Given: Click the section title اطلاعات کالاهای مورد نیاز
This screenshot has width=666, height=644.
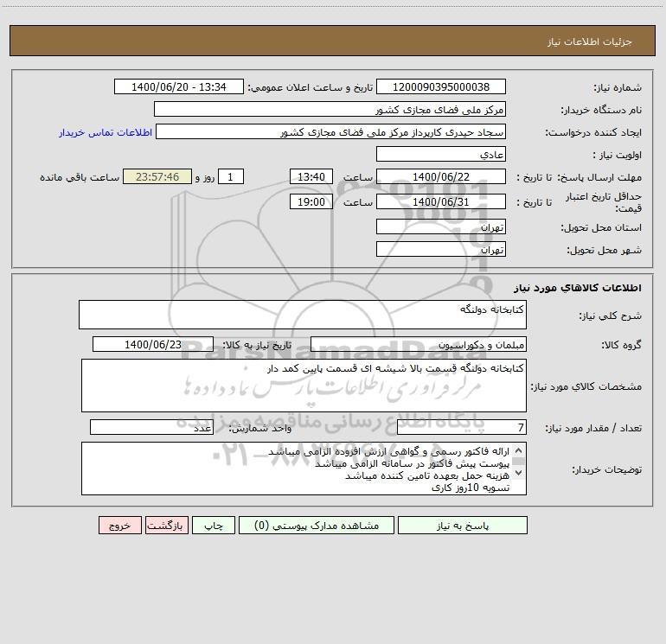Looking at the screenshot, I should [578, 288].
